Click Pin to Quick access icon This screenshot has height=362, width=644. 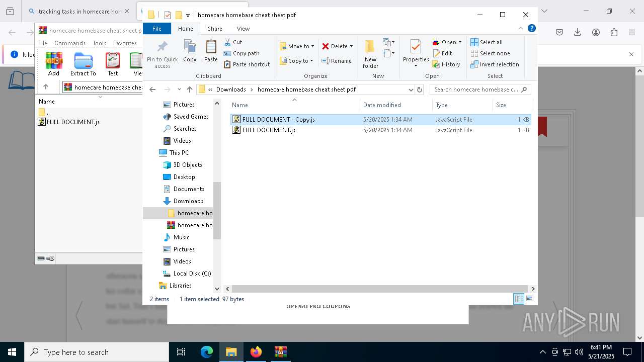click(162, 54)
